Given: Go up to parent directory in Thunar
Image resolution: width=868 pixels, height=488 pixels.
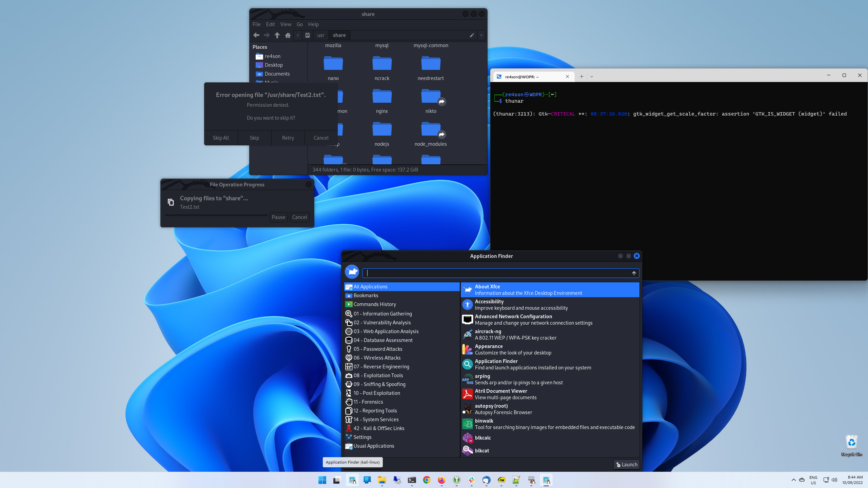Looking at the screenshot, I should (277, 35).
